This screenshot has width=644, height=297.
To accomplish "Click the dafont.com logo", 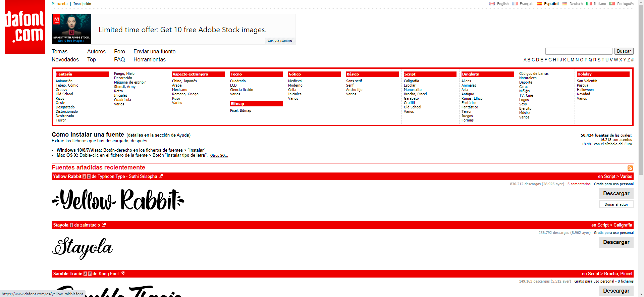I will point(25,27).
